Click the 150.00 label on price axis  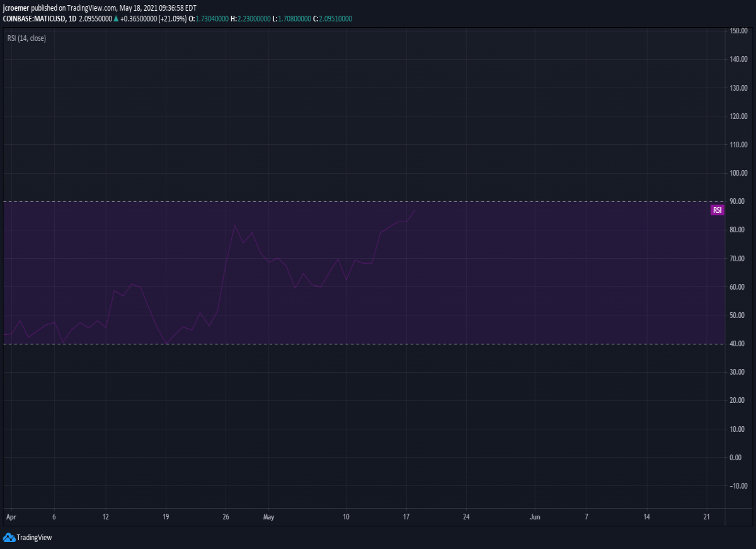[738, 31]
